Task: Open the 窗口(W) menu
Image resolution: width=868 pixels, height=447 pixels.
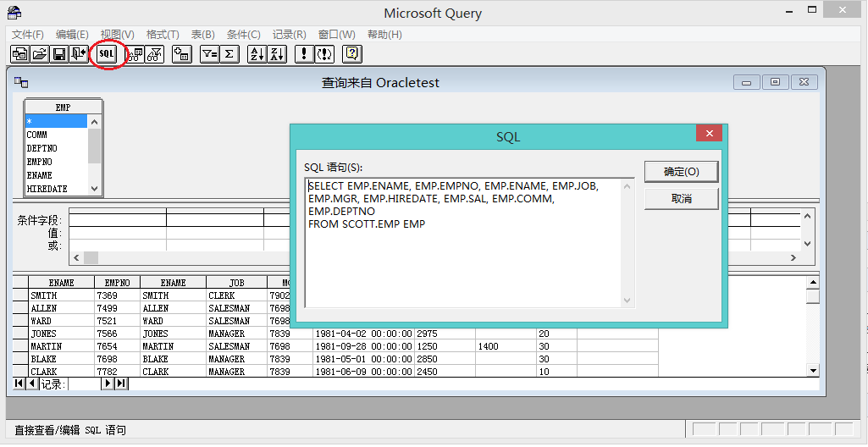Action: [336, 35]
